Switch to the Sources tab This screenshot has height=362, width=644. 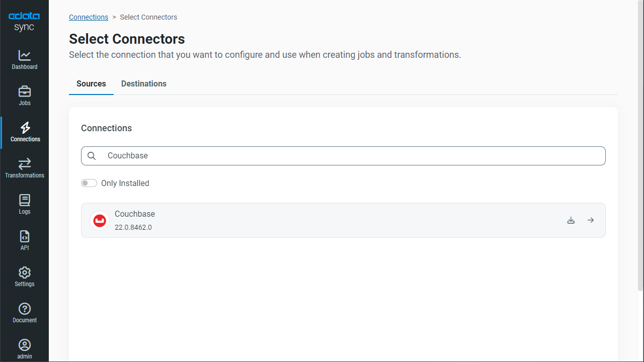point(91,83)
